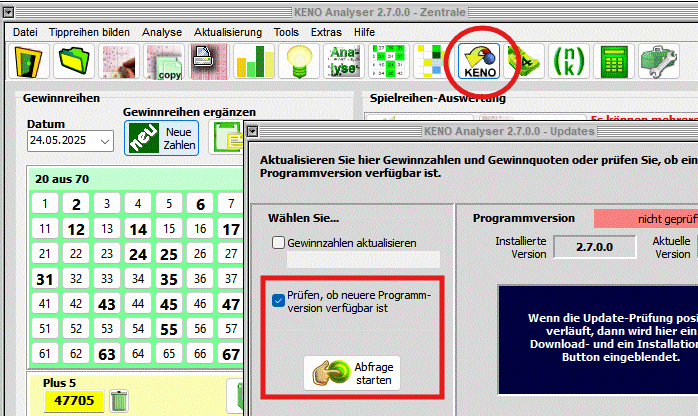Toggle number 45 in the grid
Image resolution: width=698 pixels, height=416 pixels.
(x=169, y=304)
